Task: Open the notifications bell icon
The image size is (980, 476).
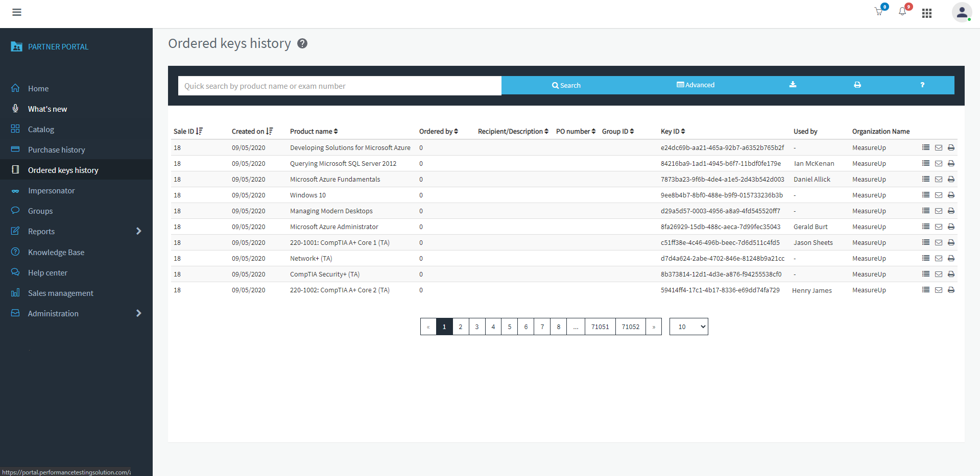Action: point(902,12)
